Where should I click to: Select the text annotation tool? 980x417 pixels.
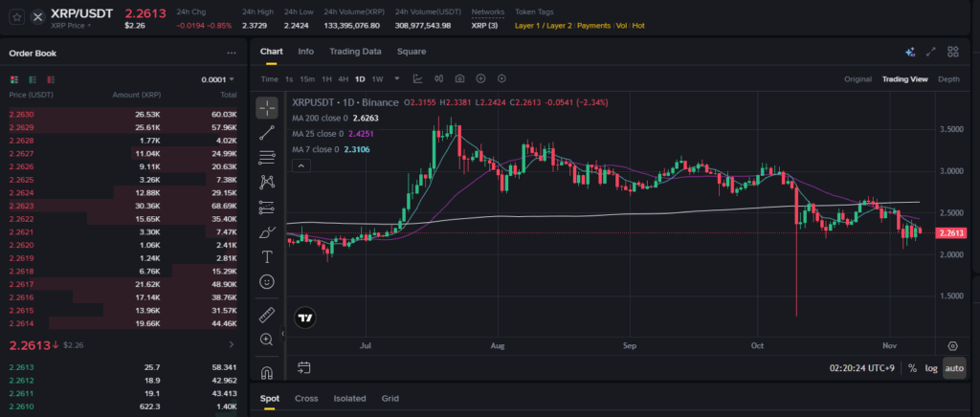(x=267, y=256)
